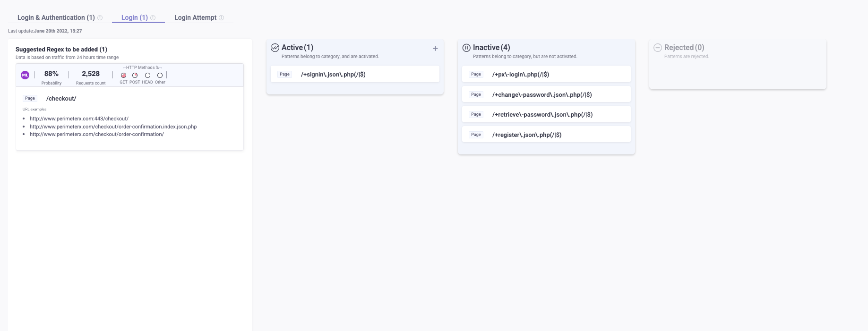Viewport: 868px width, 331px height.
Task: Open the perimeterx.com:443/checkout/ URL example
Action: pyautogui.click(x=79, y=119)
